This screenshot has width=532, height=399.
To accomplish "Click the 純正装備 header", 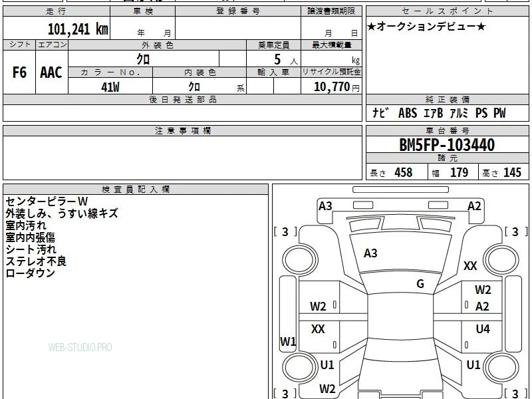I will [x=447, y=99].
